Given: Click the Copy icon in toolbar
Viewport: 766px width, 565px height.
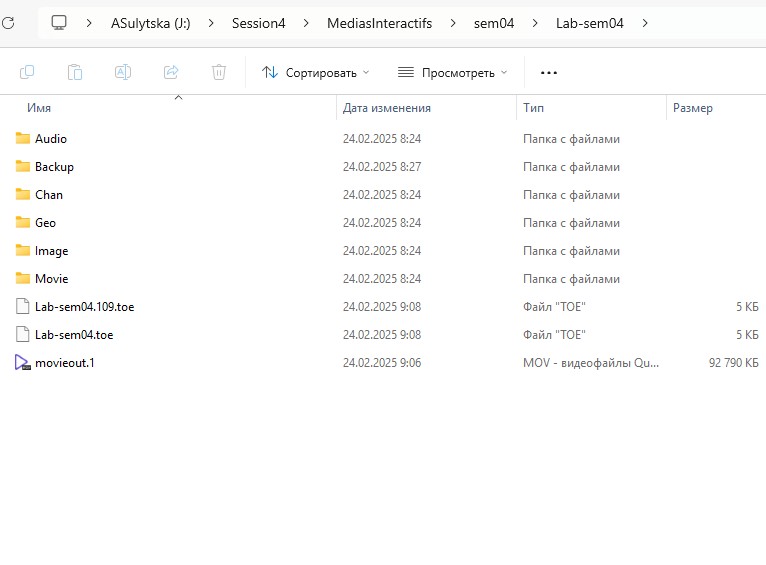Looking at the screenshot, I should click(x=27, y=72).
